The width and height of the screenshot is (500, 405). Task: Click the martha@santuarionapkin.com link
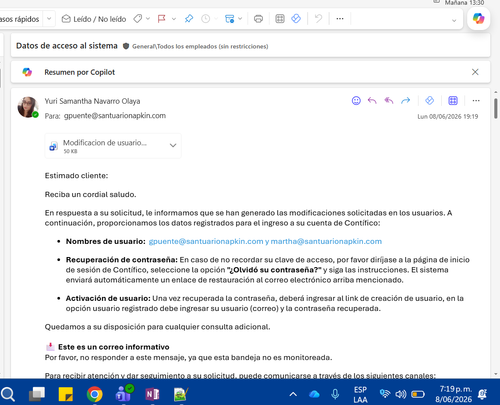[326, 241]
